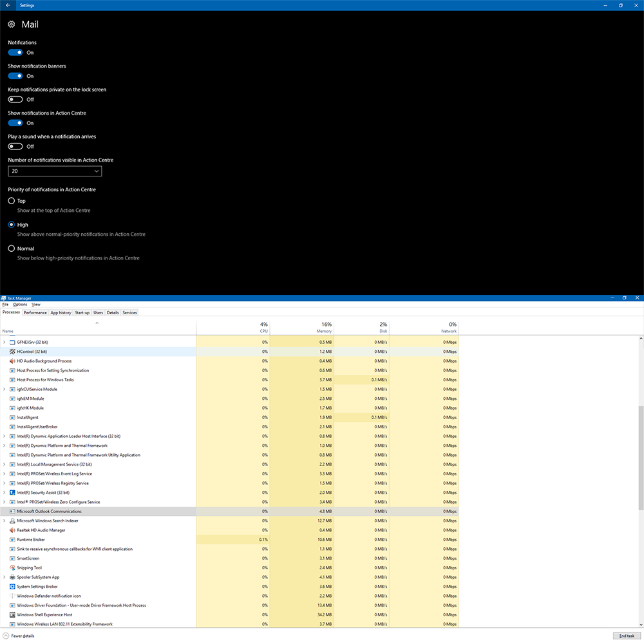This screenshot has height=644, width=644.
Task: Select the Top priority radio button
Action: point(12,201)
